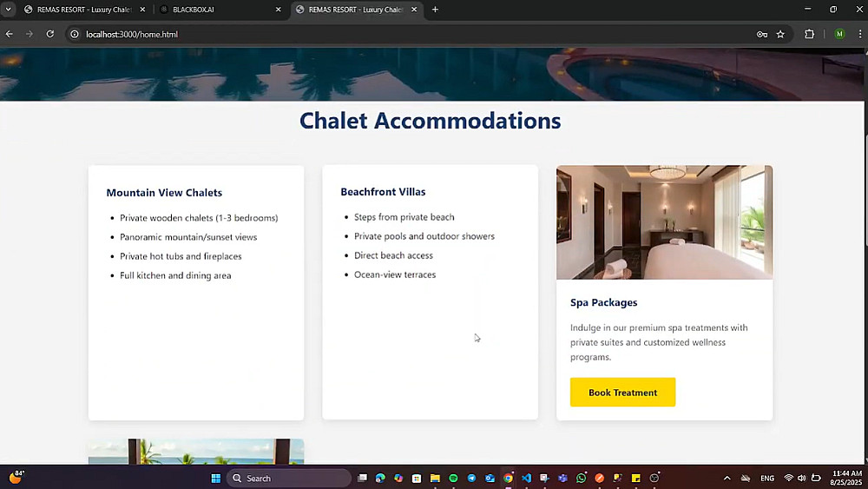Open Microsoft Edge from the taskbar
868x489 pixels.
[380, 478]
